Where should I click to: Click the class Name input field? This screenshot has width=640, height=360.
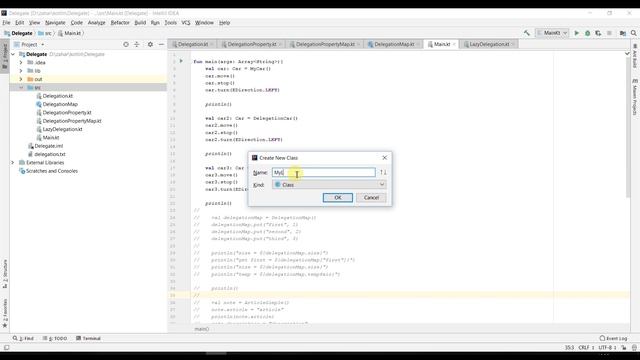point(324,172)
